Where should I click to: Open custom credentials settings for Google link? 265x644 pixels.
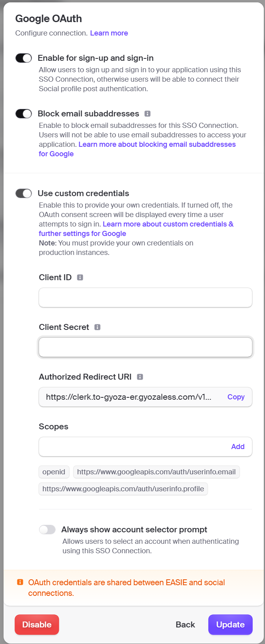136,229
